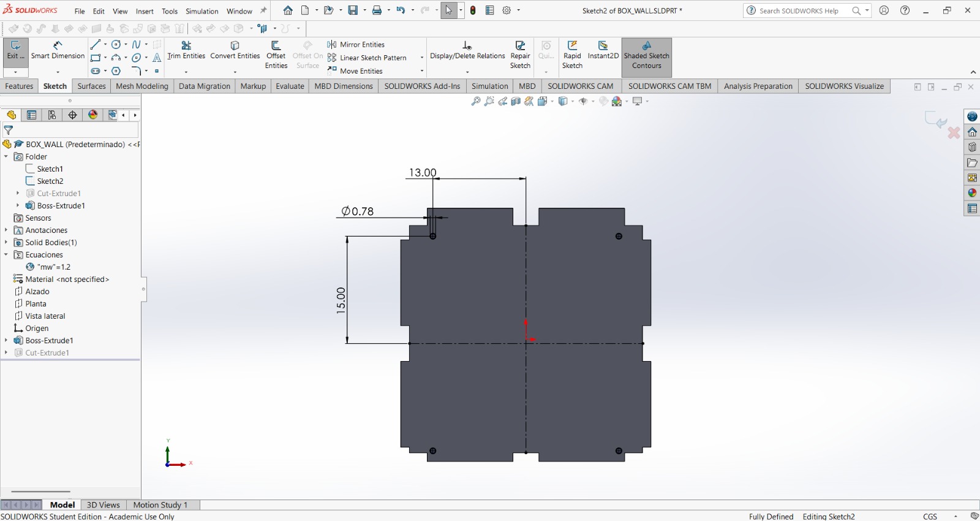Select the Straight Slot tool
This screenshot has width=980, height=521.
[96, 71]
